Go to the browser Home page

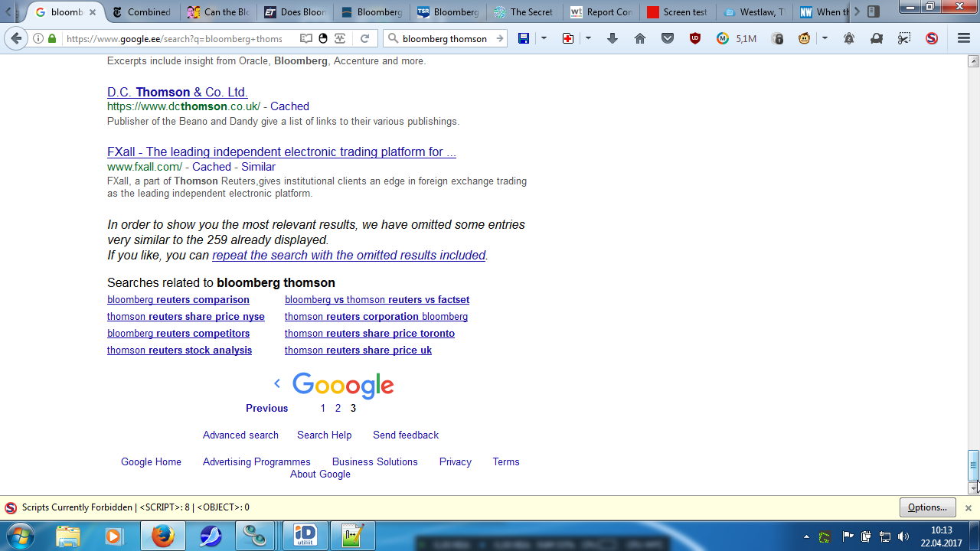[640, 38]
